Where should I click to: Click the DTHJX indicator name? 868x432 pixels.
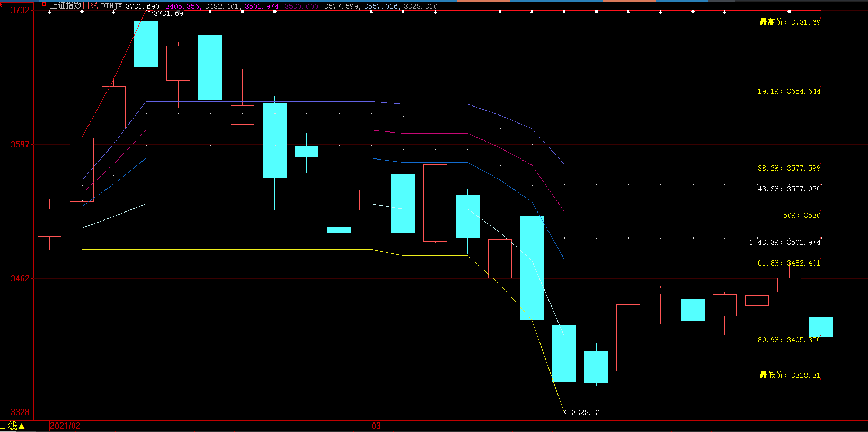click(111, 6)
